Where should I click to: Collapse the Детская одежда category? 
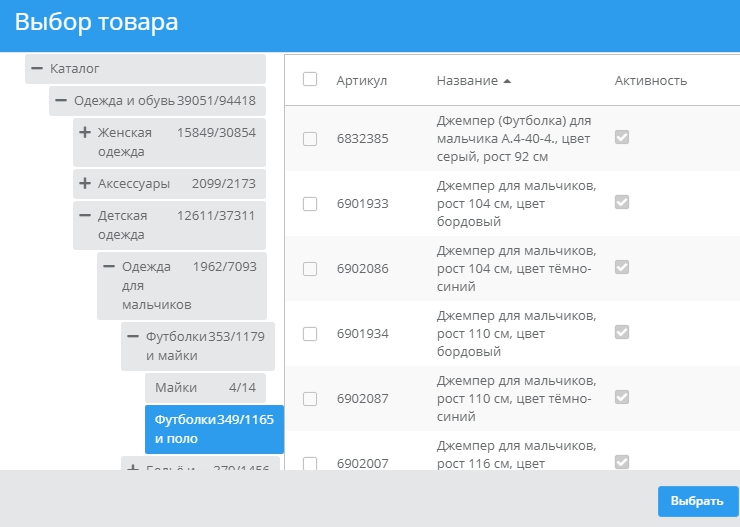pos(86,216)
